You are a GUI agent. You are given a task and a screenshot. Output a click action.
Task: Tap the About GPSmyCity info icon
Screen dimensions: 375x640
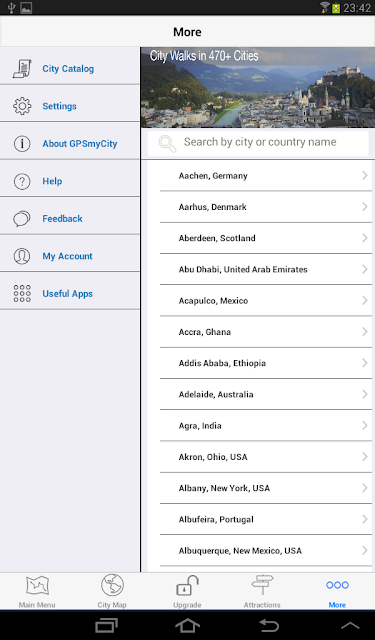22,144
